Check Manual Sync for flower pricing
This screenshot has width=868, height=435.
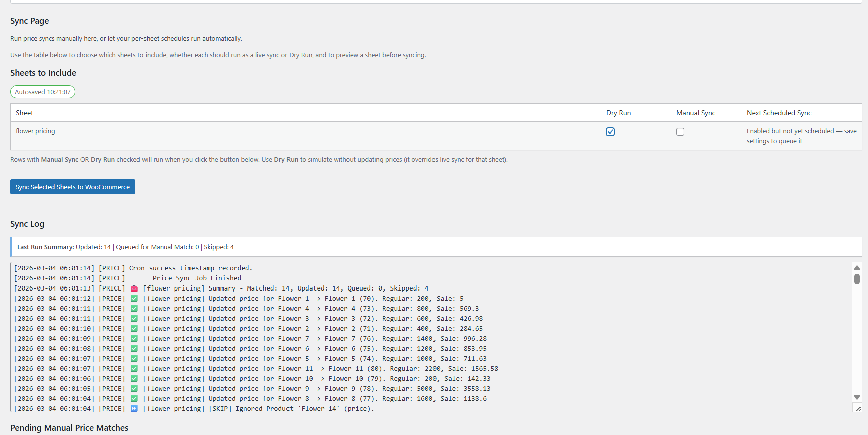[680, 132]
